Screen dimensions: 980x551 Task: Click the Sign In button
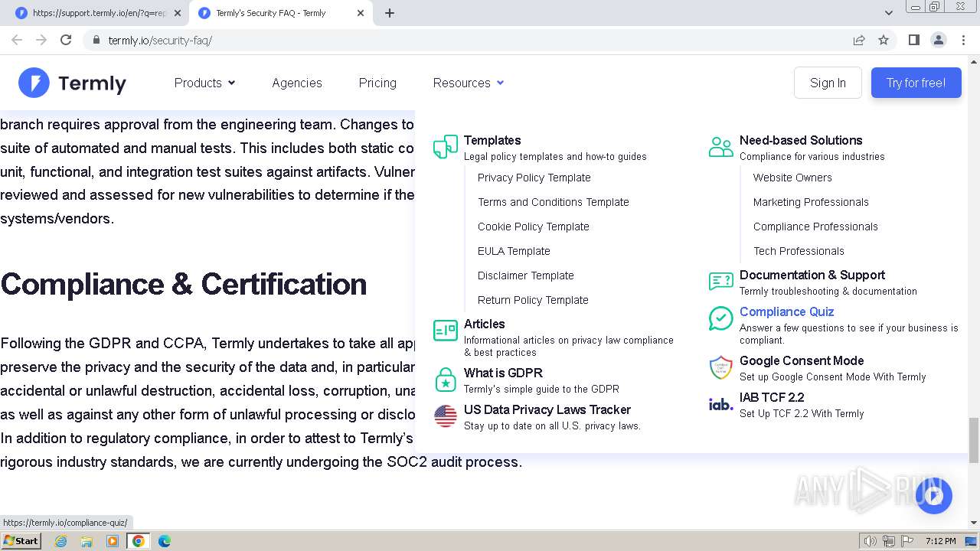pyautogui.click(x=828, y=83)
